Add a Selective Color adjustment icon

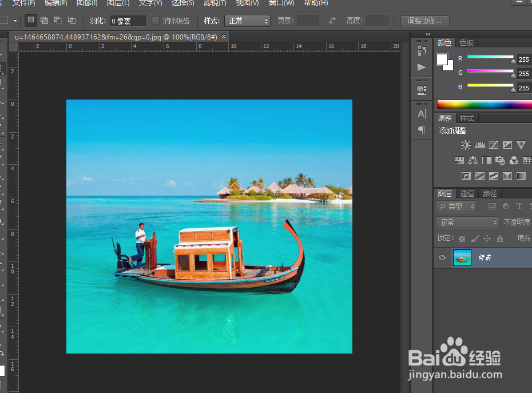pos(507,176)
